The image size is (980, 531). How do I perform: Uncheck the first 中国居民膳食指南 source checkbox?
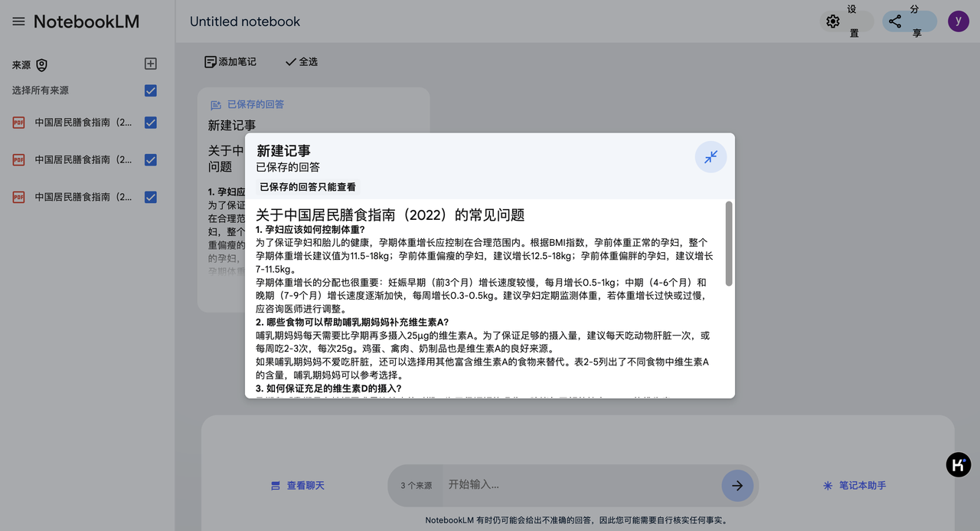tap(151, 123)
